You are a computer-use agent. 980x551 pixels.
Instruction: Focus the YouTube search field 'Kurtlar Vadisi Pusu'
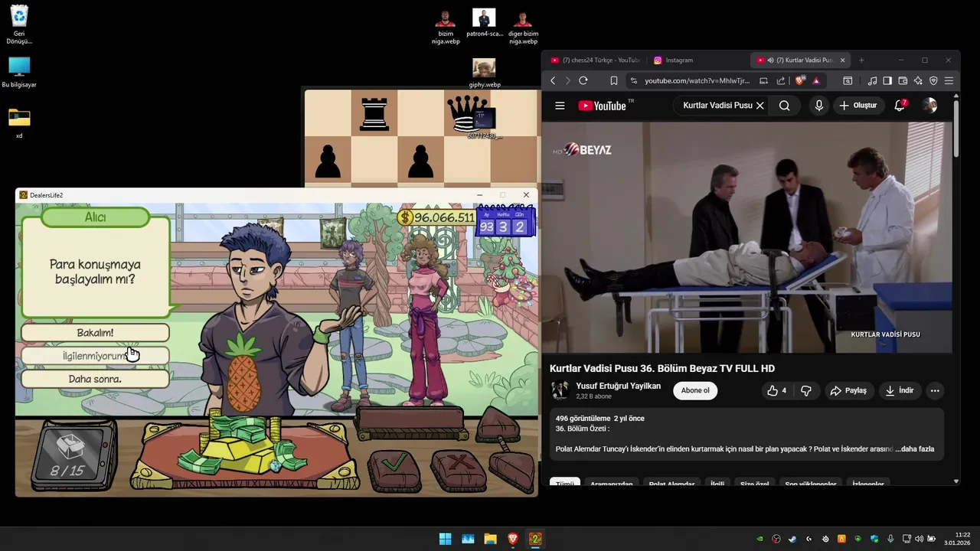[x=717, y=106]
